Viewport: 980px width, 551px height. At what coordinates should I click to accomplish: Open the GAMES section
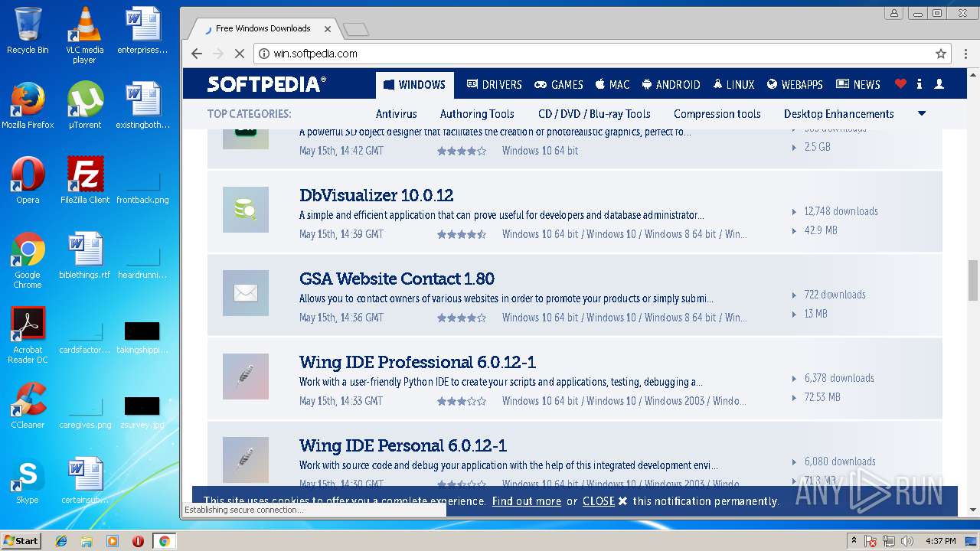[559, 85]
